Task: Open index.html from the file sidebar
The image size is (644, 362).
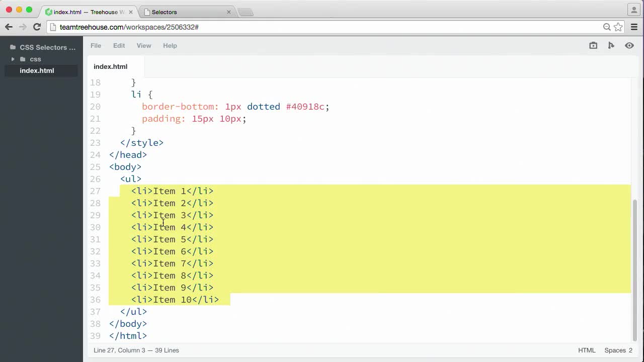Action: coord(37,70)
